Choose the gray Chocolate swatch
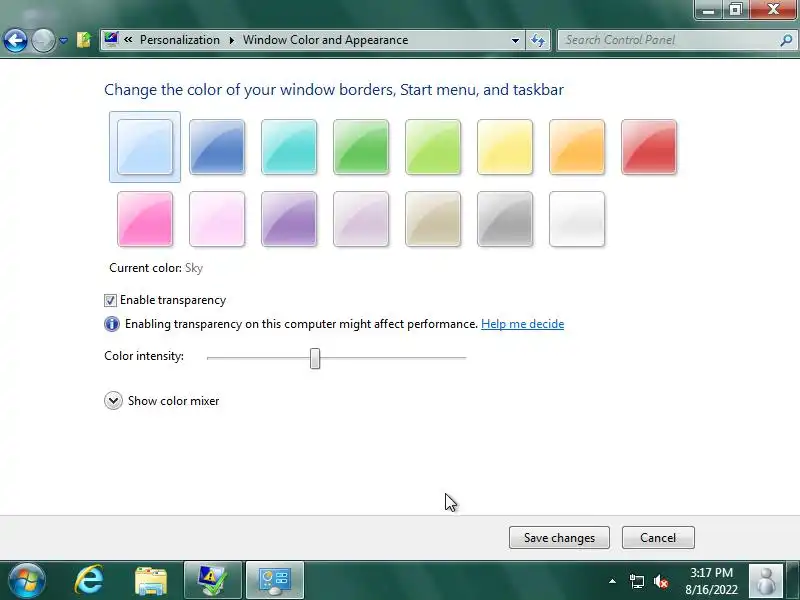The image size is (800, 600). (505, 219)
